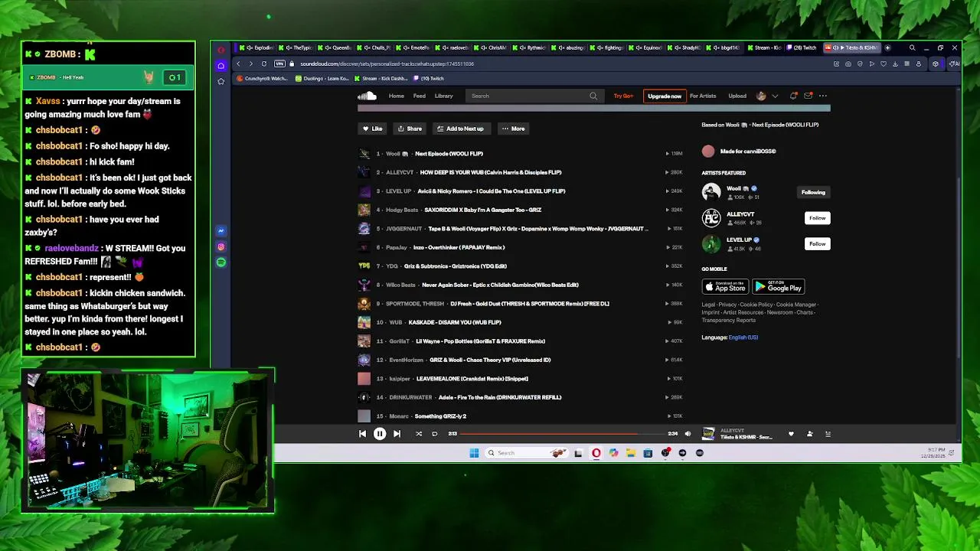
Task: Open the Library tab
Action: pos(444,96)
